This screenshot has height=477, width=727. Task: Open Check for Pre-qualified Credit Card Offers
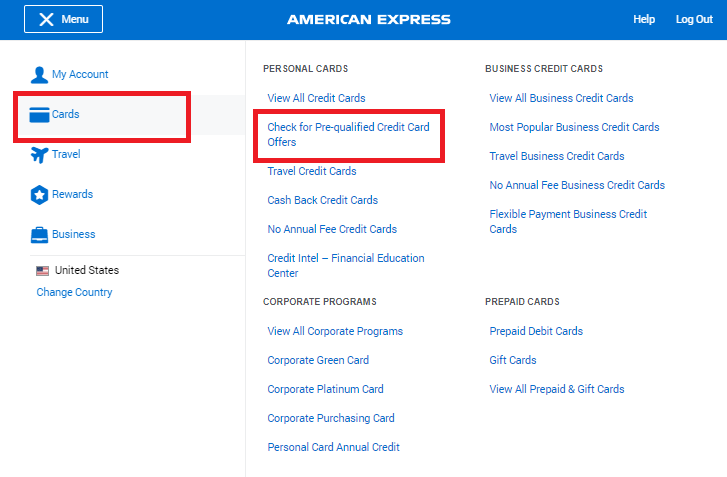click(x=348, y=134)
